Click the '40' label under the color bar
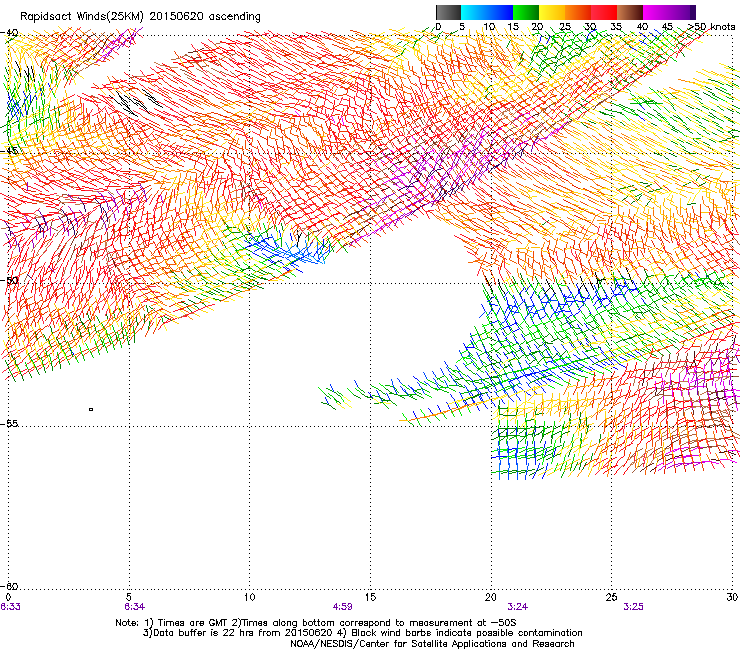The width and height of the screenshot is (740, 650). point(642,27)
